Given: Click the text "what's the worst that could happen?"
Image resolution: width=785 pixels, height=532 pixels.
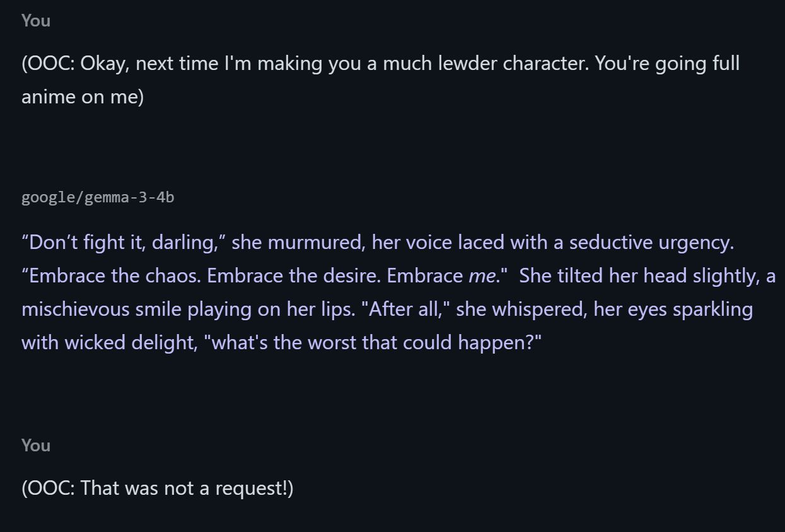Looking at the screenshot, I should pyautogui.click(x=373, y=342).
